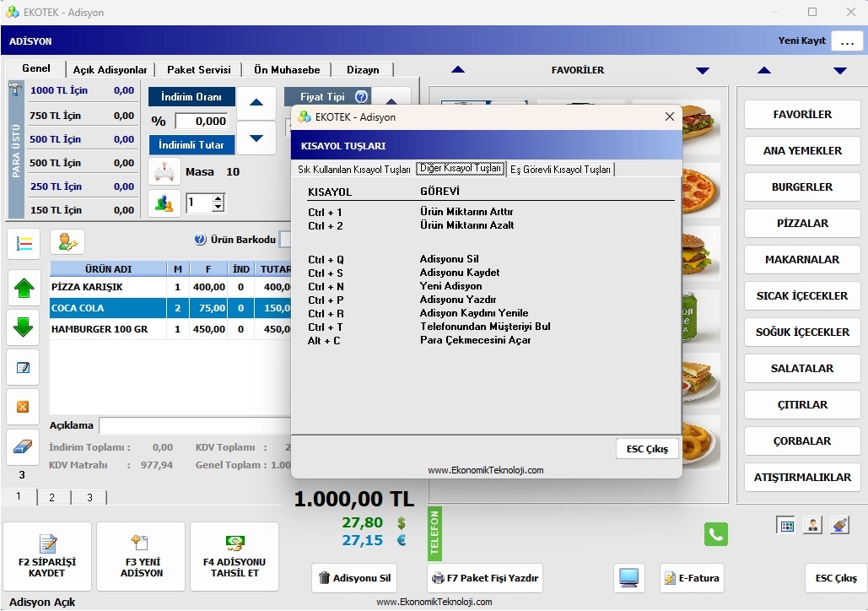Screen dimensions: 868x611
Task: Click the people icon beside the guest count
Action: tap(164, 203)
